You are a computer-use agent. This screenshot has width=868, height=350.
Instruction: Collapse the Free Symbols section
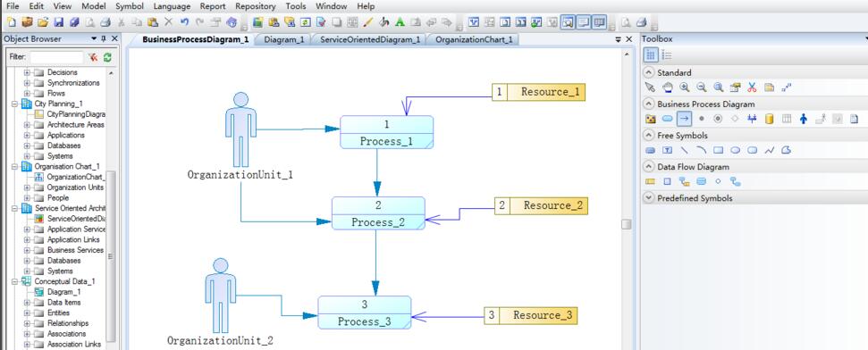click(x=648, y=135)
